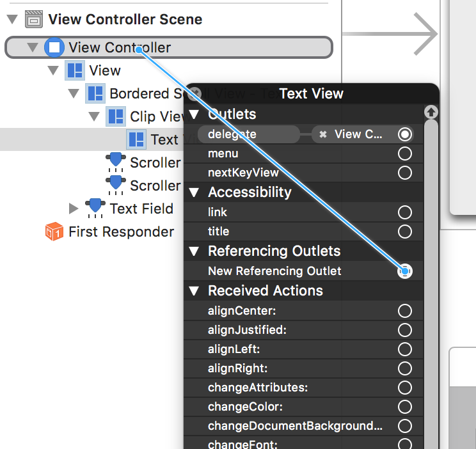The width and height of the screenshot is (476, 449).
Task: Click the title accessibility outlet label
Action: (219, 232)
